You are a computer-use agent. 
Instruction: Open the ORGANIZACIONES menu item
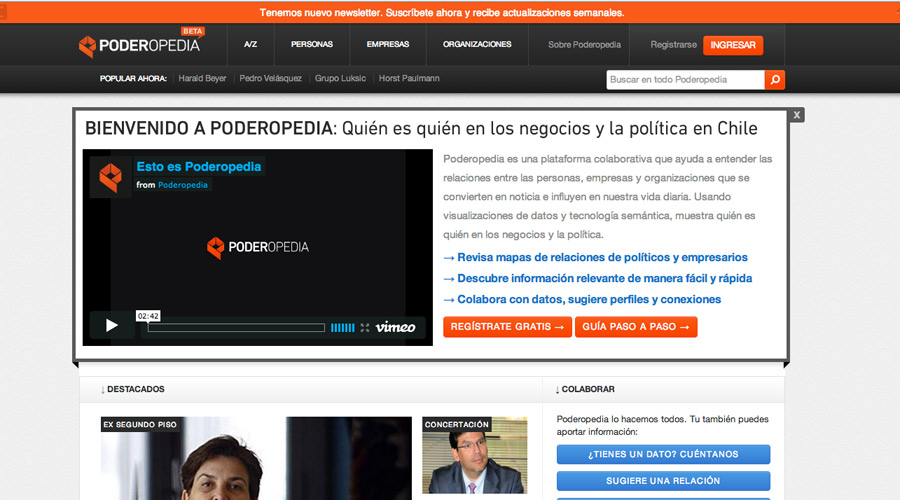click(x=477, y=44)
